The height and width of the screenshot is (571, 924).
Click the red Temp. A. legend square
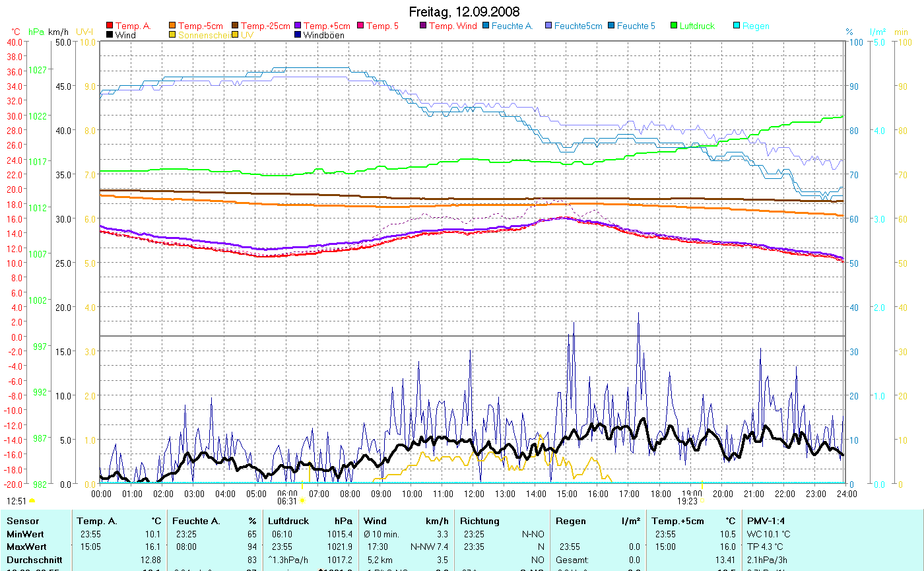click(110, 26)
